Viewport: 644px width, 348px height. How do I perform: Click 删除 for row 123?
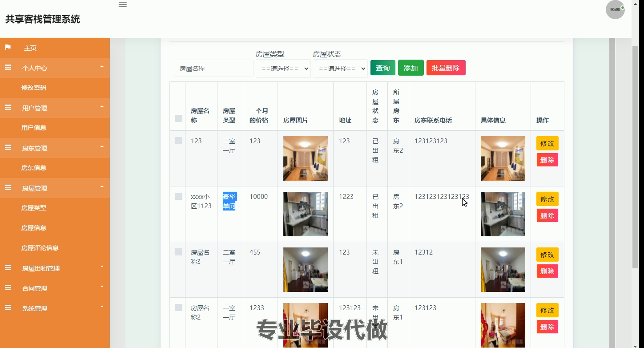click(547, 160)
